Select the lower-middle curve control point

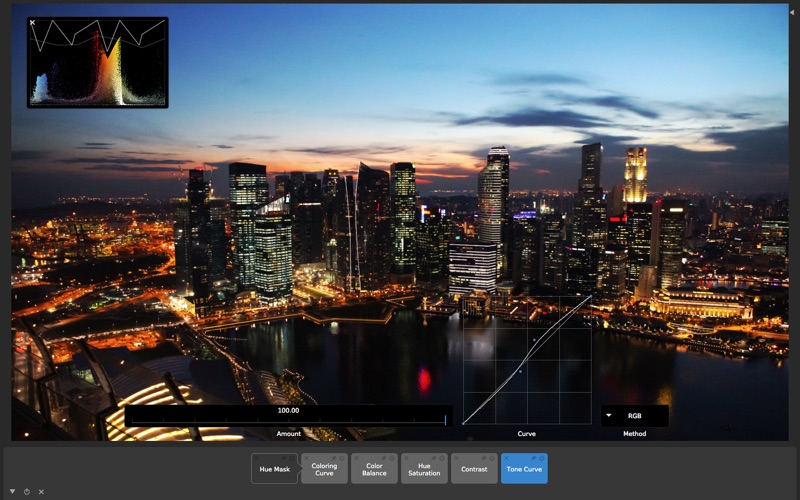pyautogui.click(x=520, y=371)
